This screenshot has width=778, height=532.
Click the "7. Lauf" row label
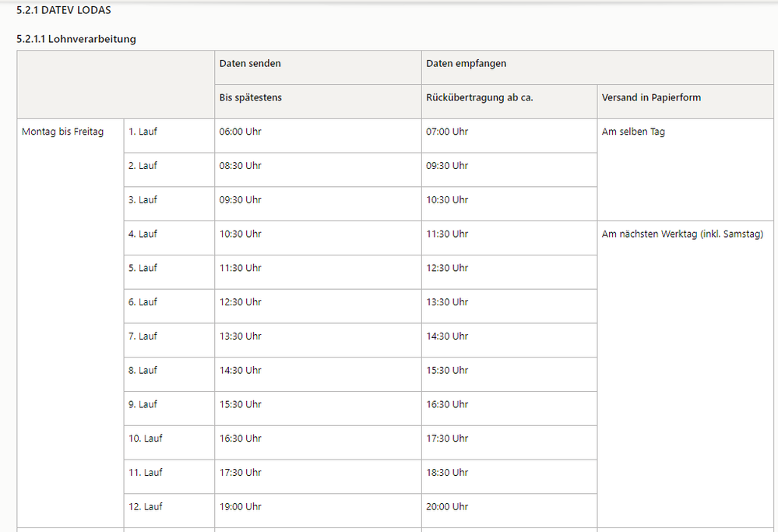(143, 336)
